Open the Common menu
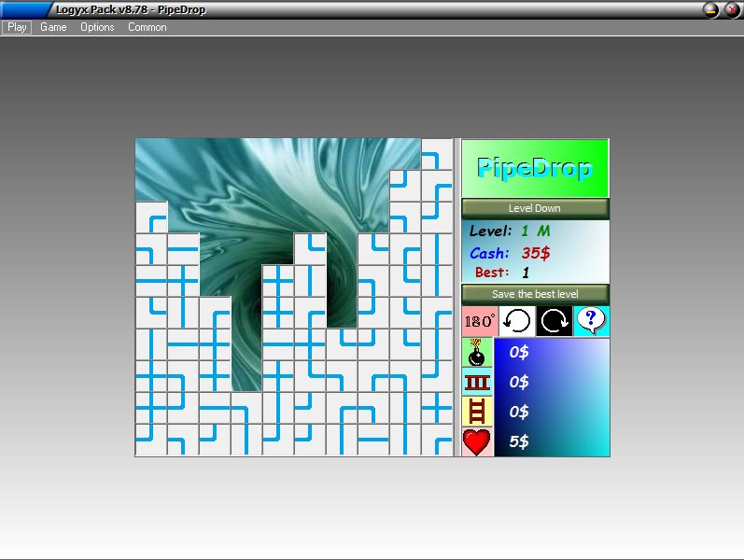744x560 pixels. click(x=147, y=27)
